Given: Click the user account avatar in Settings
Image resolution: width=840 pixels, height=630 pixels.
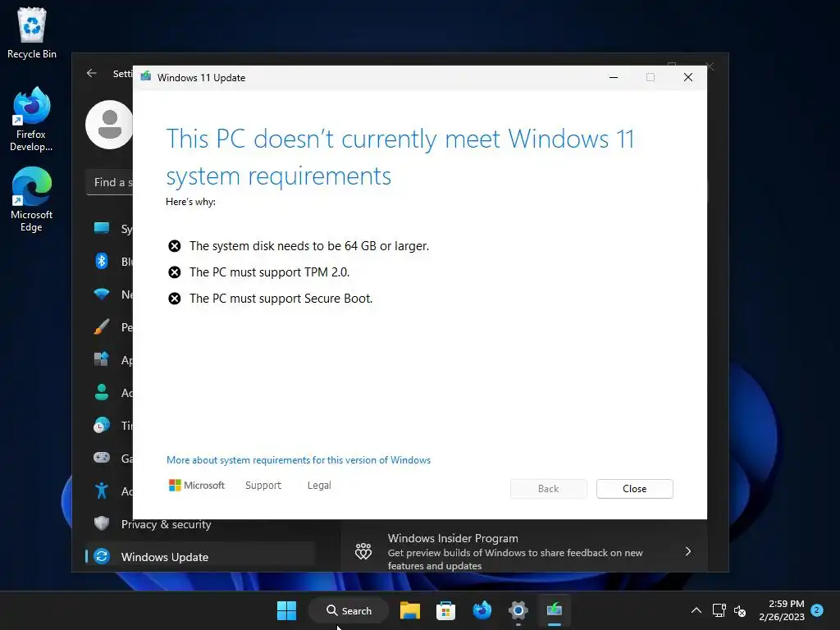Looking at the screenshot, I should (109, 125).
